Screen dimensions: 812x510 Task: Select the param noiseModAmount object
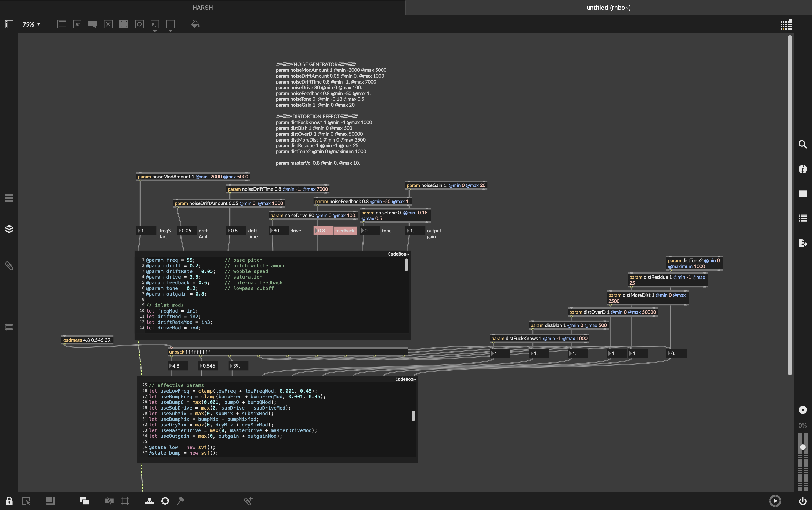point(193,177)
